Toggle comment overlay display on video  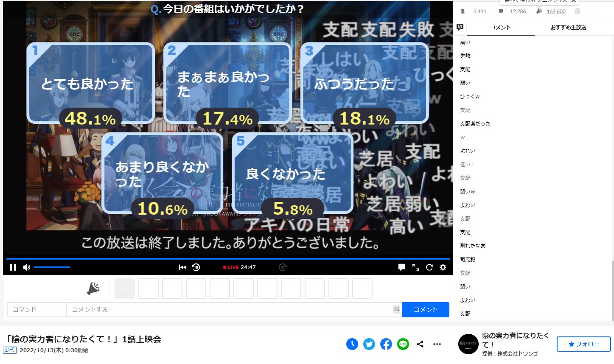coord(402,267)
